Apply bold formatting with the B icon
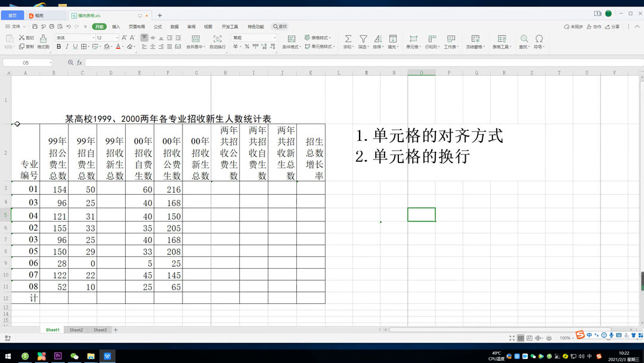644x363 pixels. pyautogui.click(x=58, y=47)
